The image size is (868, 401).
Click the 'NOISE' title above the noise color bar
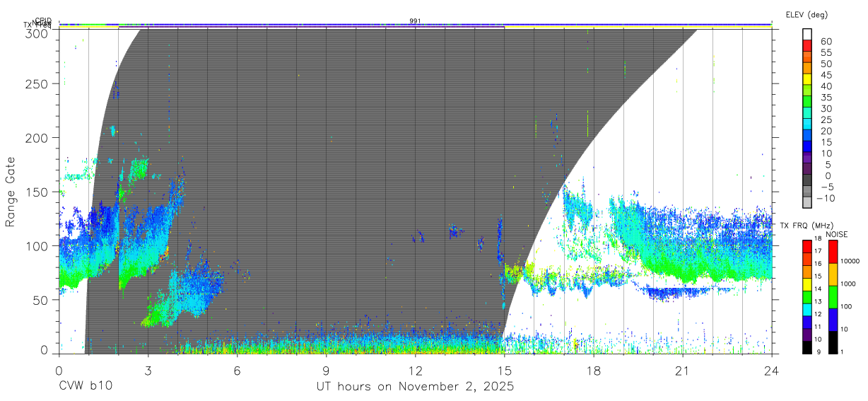[x=836, y=234]
